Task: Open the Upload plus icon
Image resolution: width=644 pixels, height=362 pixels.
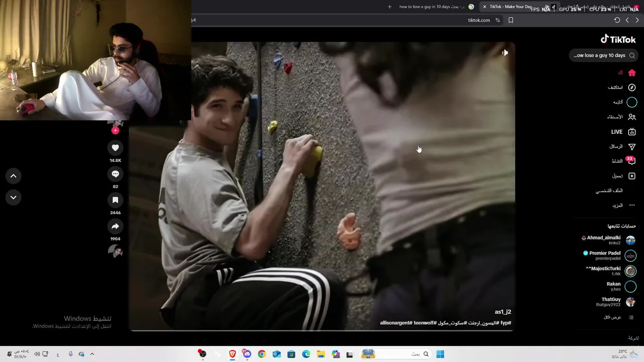Action: coord(632,176)
